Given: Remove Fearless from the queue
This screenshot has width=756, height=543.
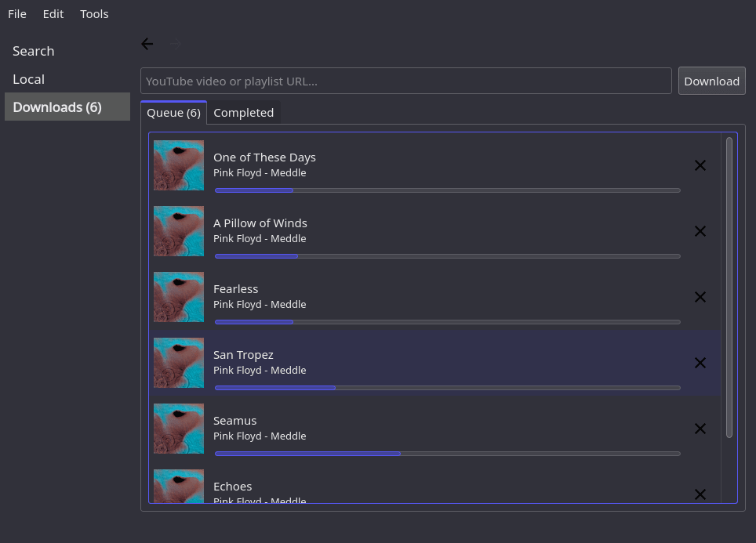Looking at the screenshot, I should 700,297.
